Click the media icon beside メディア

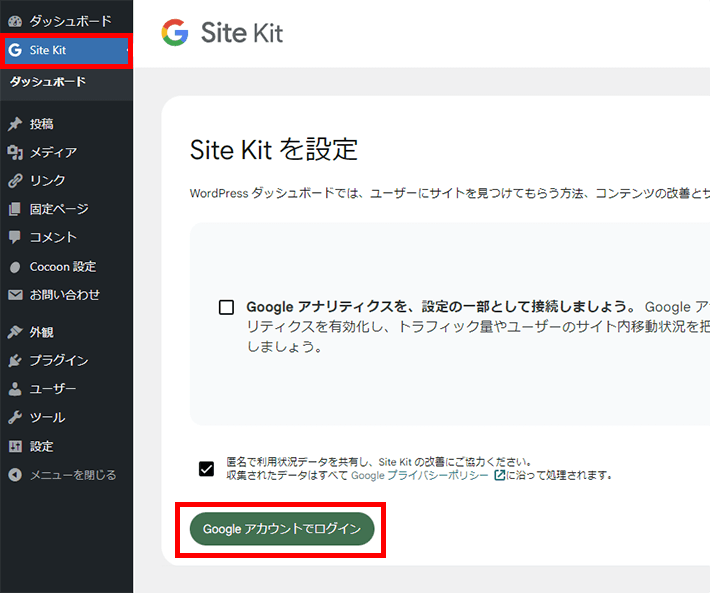[x=14, y=152]
